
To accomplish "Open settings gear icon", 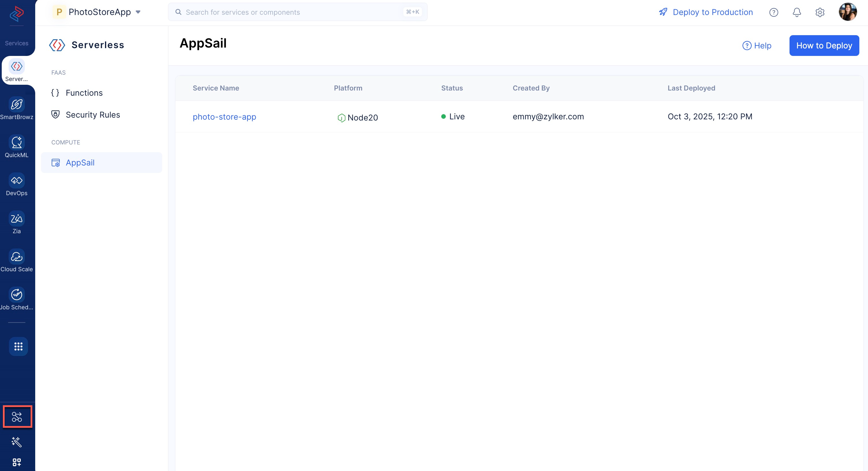I will click(820, 12).
